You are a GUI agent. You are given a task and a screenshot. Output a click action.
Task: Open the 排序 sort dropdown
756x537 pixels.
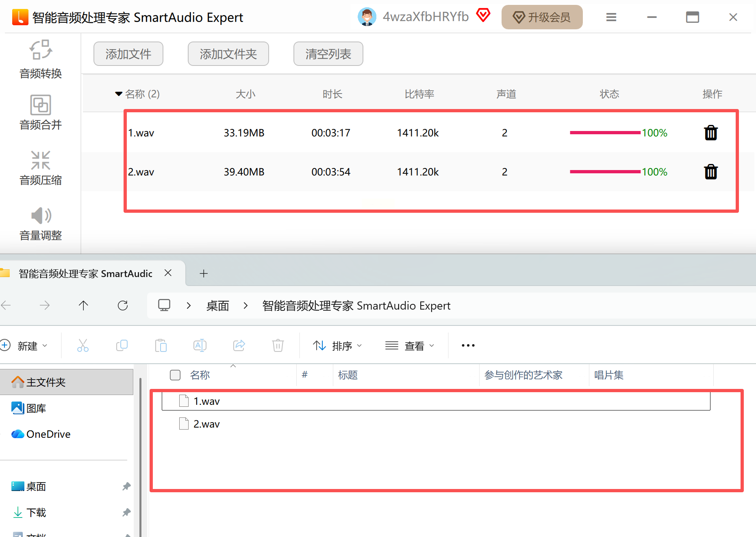(x=337, y=345)
